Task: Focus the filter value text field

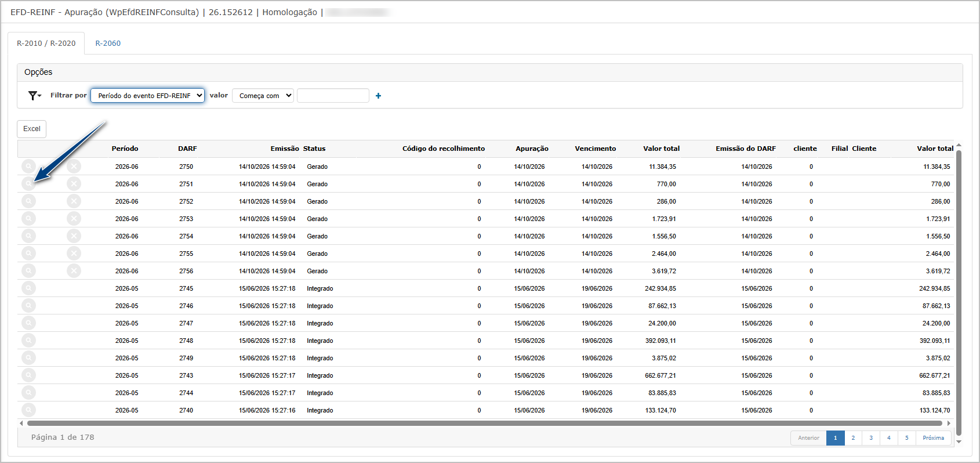Action: tap(333, 96)
